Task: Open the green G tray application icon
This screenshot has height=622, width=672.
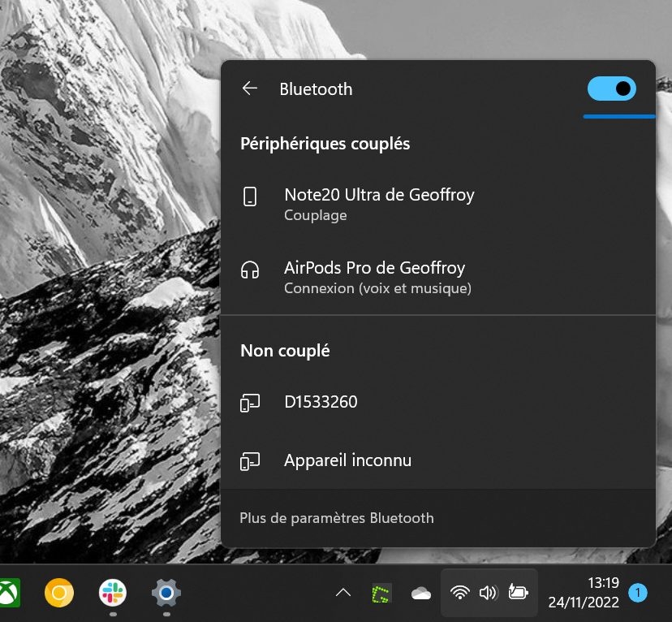Action: click(381, 594)
